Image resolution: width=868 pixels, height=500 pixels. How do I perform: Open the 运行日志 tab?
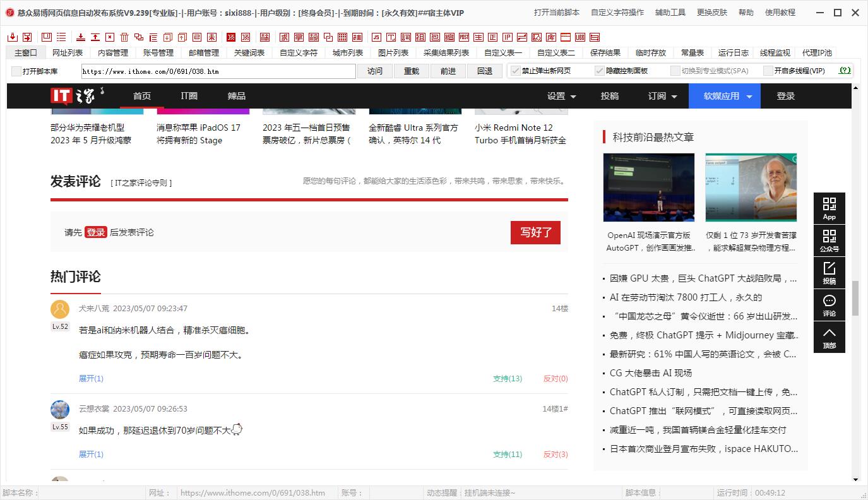tap(734, 53)
